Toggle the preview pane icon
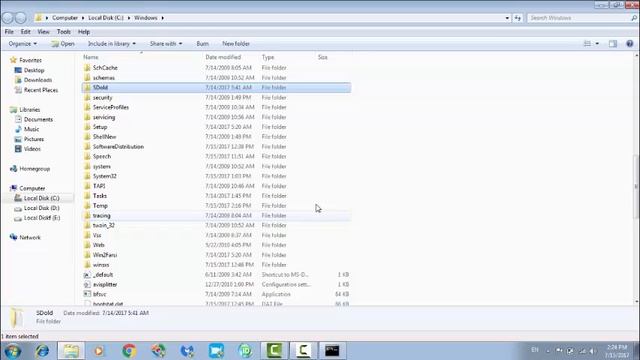The image size is (640, 360). click(613, 44)
